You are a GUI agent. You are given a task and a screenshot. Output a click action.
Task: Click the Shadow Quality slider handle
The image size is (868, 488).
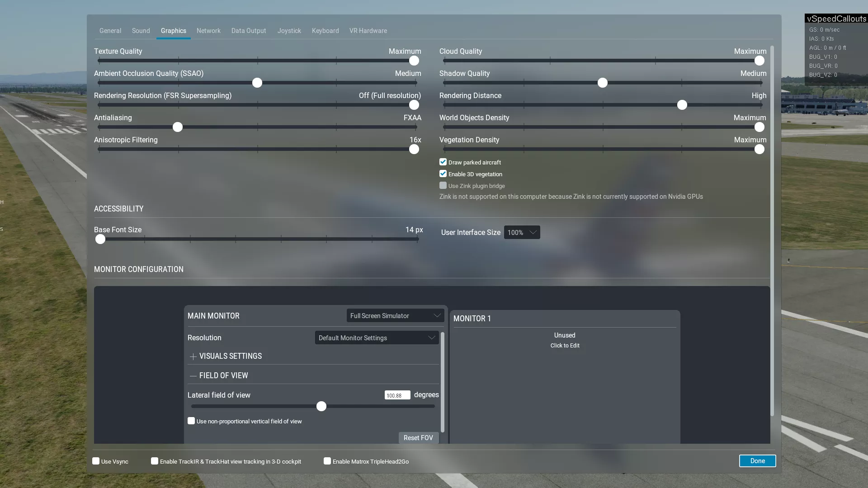pyautogui.click(x=603, y=83)
